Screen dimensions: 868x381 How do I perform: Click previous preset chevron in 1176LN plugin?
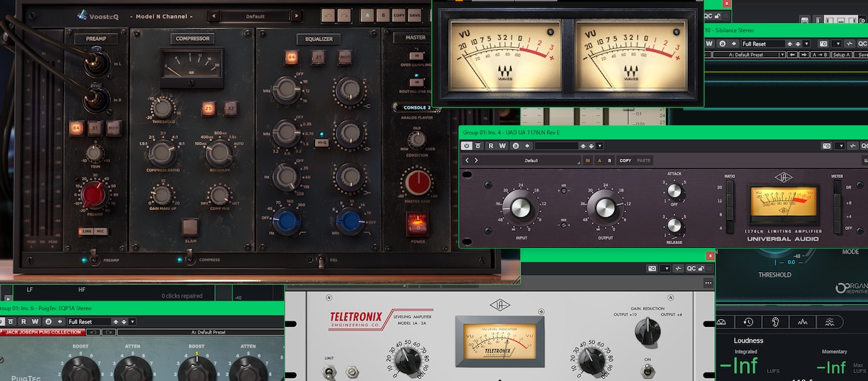[x=467, y=160]
